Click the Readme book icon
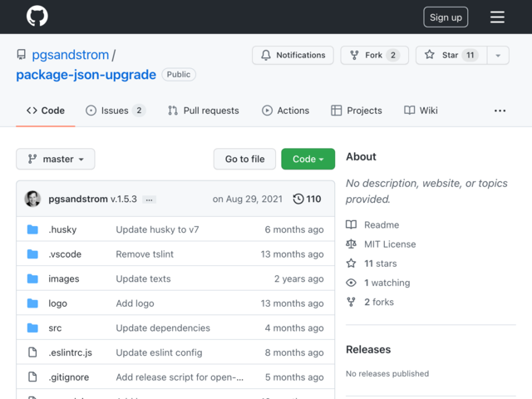 351,224
